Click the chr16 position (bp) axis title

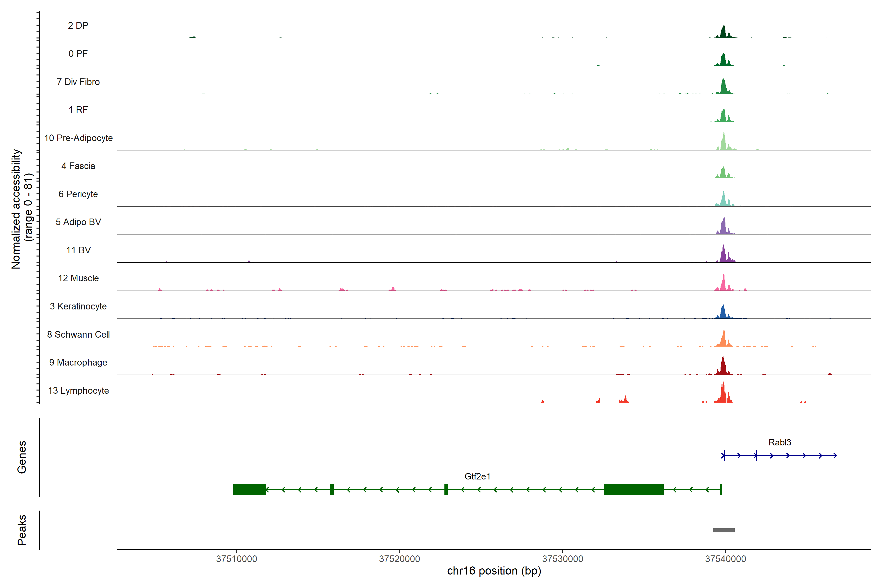click(494, 571)
